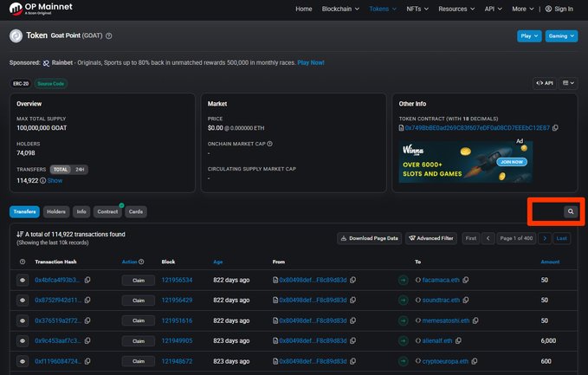Viewport: 588px width, 375px height.
Task: Click Show link next to transfers count
Action: [x=55, y=180]
